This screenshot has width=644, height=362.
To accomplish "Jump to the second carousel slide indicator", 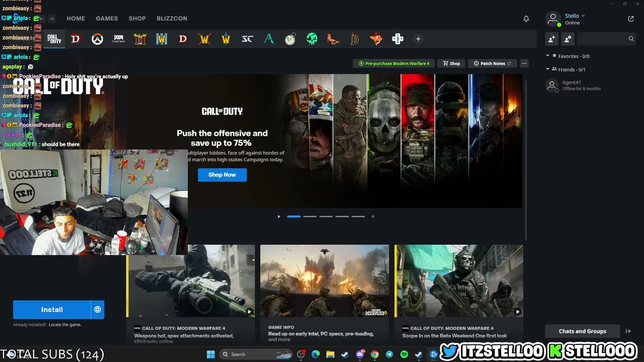I will point(310,217).
